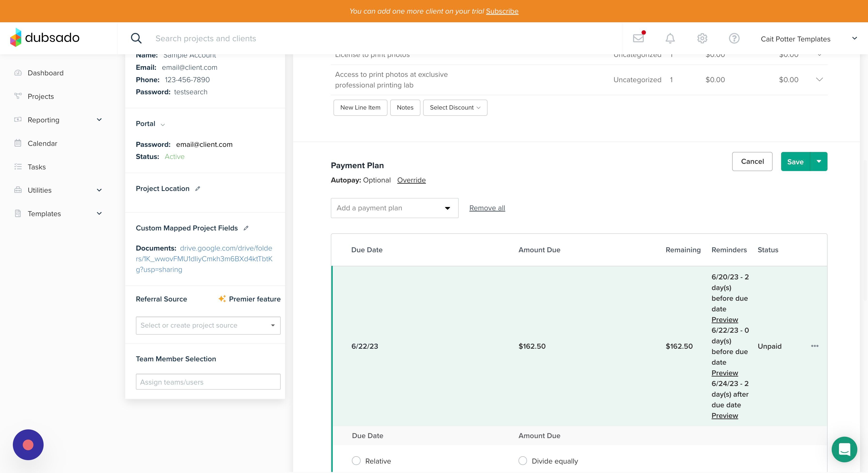
Task: Open the notifications bell
Action: coord(670,39)
